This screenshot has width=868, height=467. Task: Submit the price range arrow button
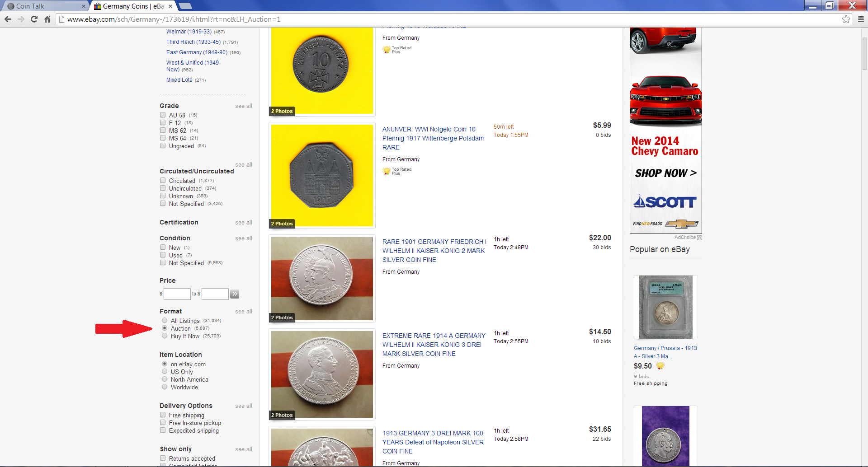235,294
